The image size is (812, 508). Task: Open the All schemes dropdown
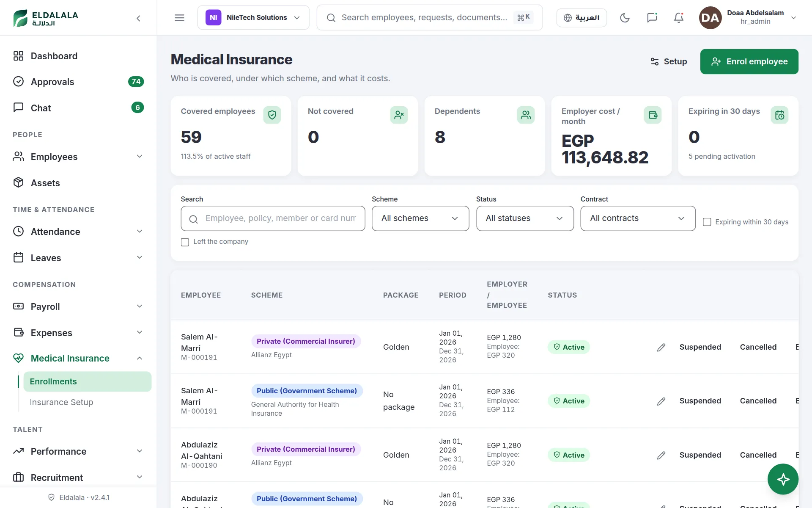tap(420, 218)
